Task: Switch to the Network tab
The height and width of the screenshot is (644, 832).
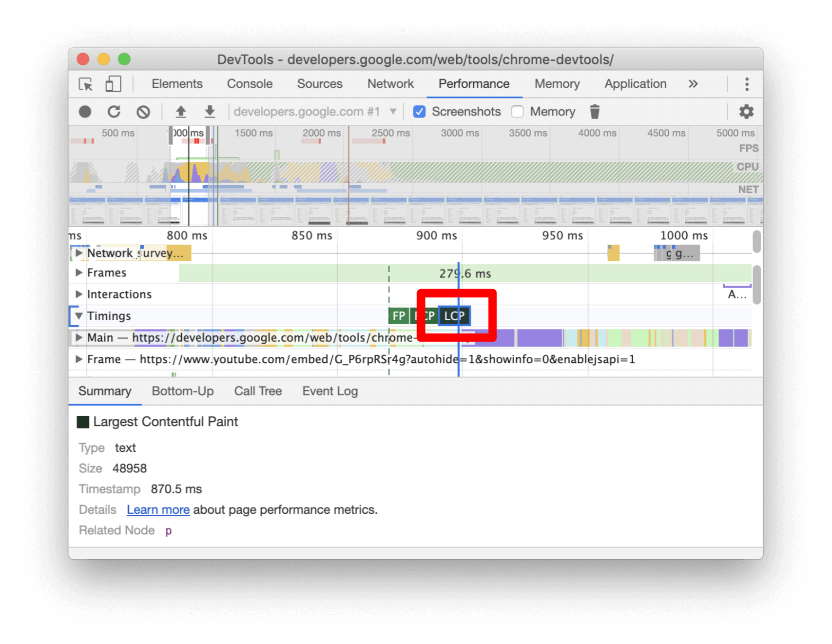Action: tap(391, 84)
